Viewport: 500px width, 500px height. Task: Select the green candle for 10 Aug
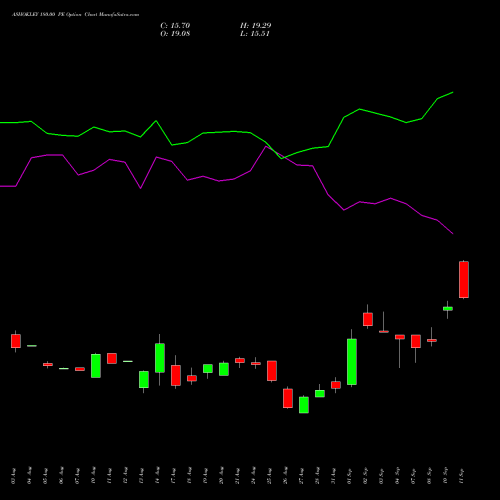96,366
